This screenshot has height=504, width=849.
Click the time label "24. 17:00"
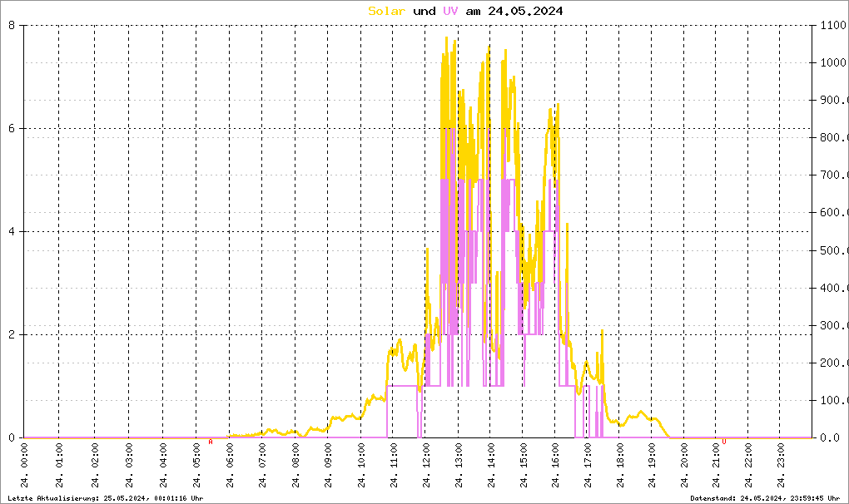click(588, 466)
